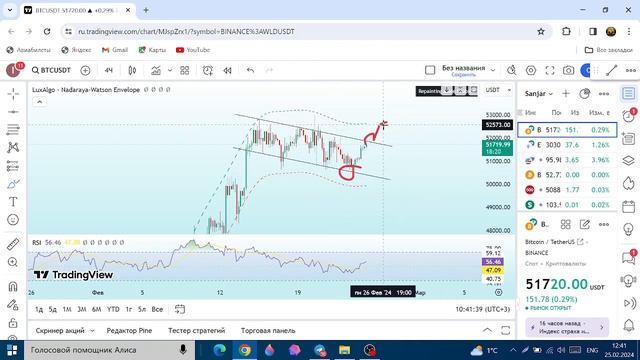
Task: Set chart range to 1д
Action: pos(39,309)
